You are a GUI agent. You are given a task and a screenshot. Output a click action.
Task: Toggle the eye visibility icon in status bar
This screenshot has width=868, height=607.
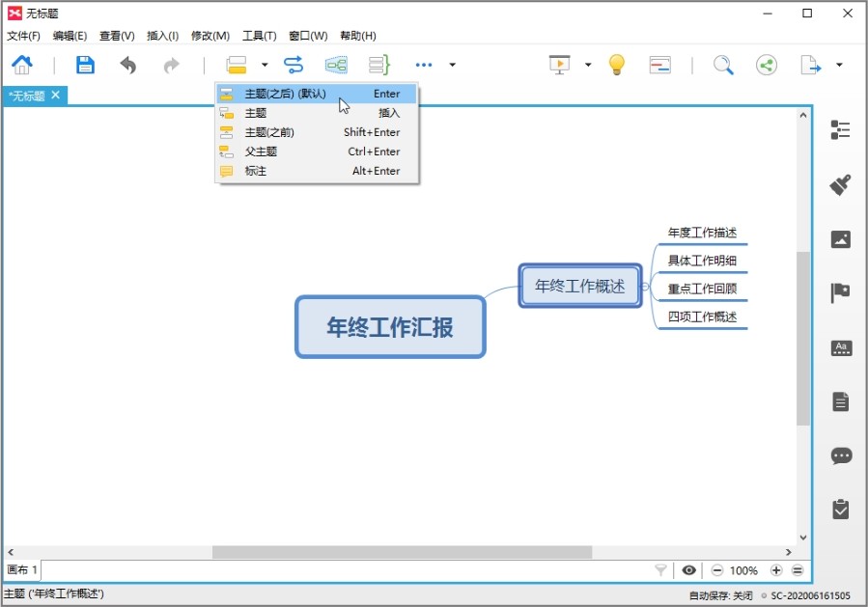[x=688, y=570]
